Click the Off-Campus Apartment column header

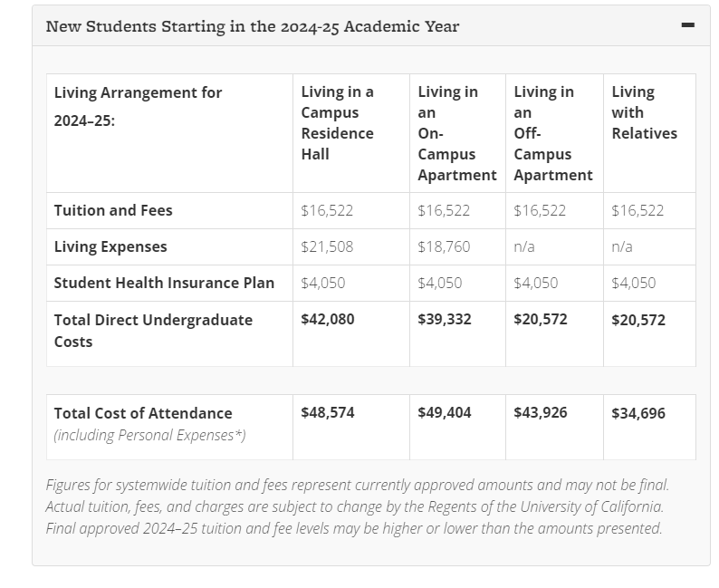click(x=552, y=133)
